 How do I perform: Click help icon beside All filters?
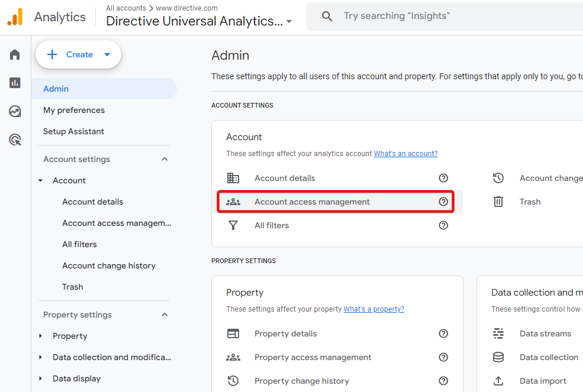coord(443,225)
